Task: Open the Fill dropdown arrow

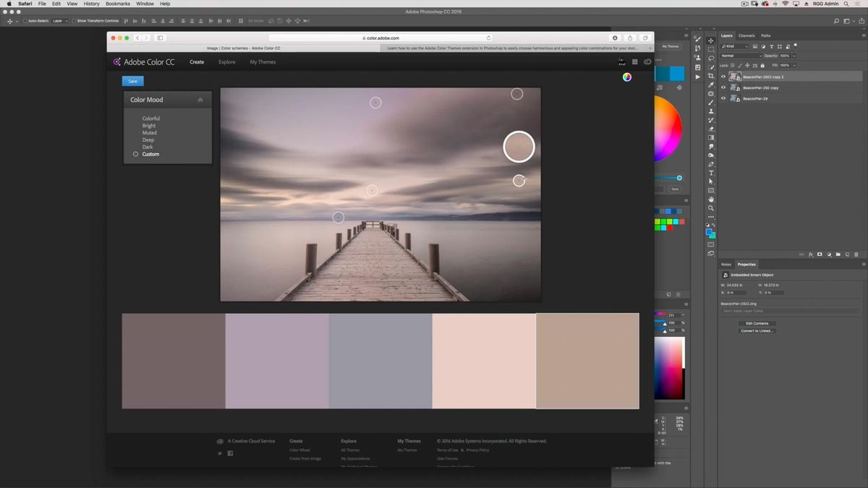Action: click(794, 65)
